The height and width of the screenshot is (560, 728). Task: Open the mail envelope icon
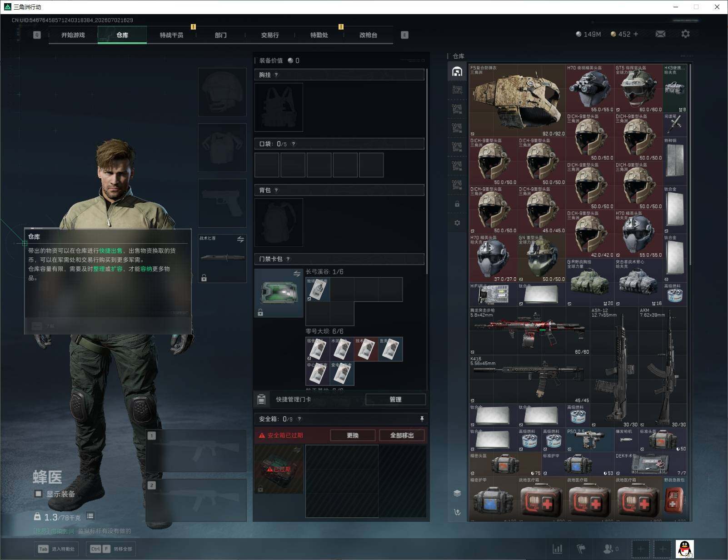point(660,34)
